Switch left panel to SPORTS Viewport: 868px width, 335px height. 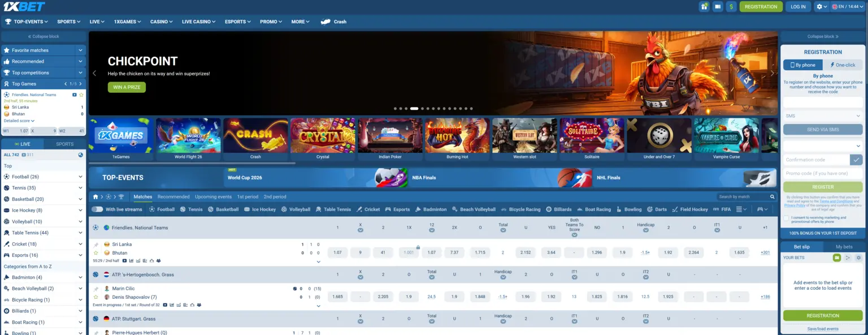[64, 144]
